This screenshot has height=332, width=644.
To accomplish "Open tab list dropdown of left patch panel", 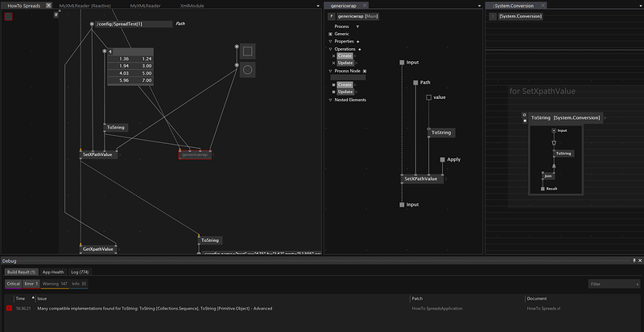I will tap(318, 6).
